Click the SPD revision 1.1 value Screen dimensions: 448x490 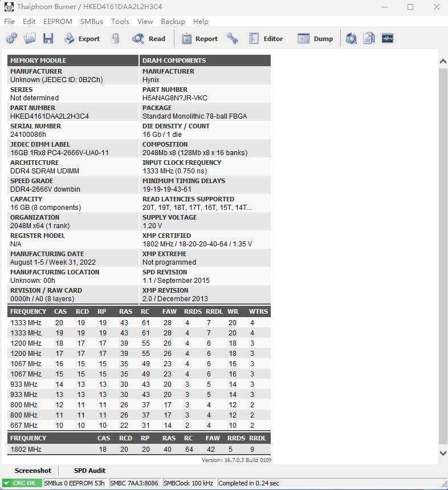point(176,281)
